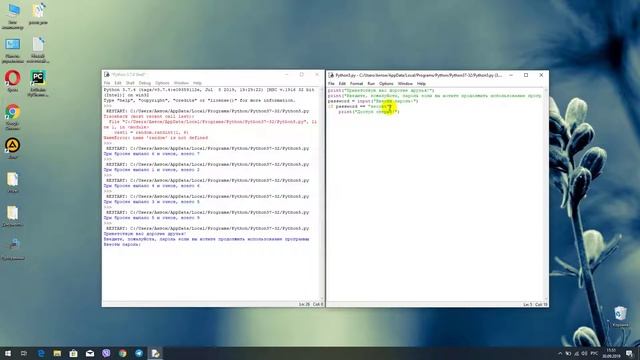This screenshot has height=360, width=640.
Task: Open the File menu in the editor window
Action: point(331,84)
